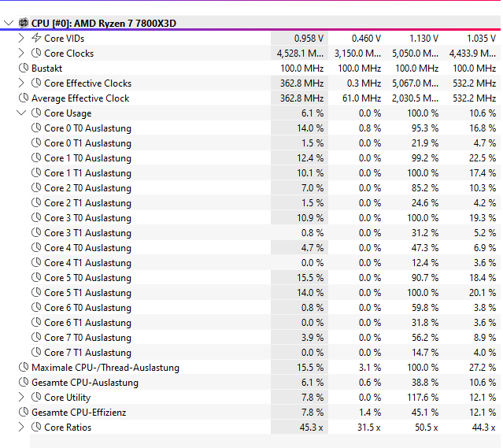Select the Core Utility label
This screenshot has height=448, width=503.
(68, 398)
